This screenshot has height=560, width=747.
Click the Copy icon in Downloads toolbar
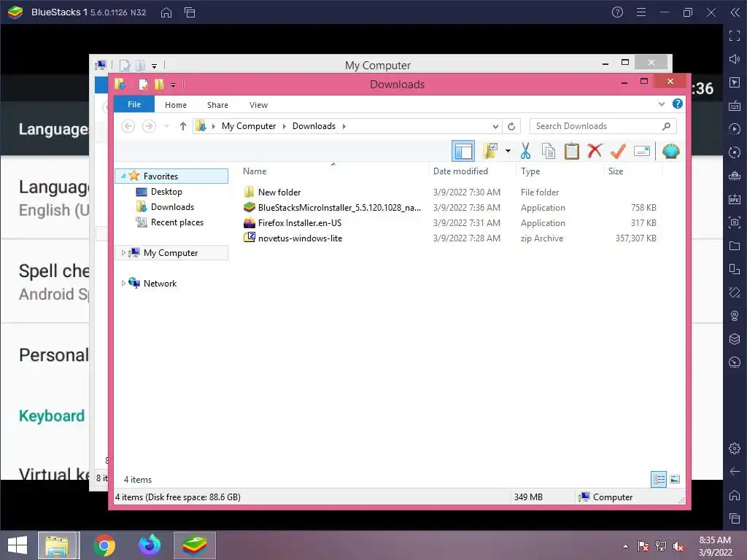pos(549,151)
